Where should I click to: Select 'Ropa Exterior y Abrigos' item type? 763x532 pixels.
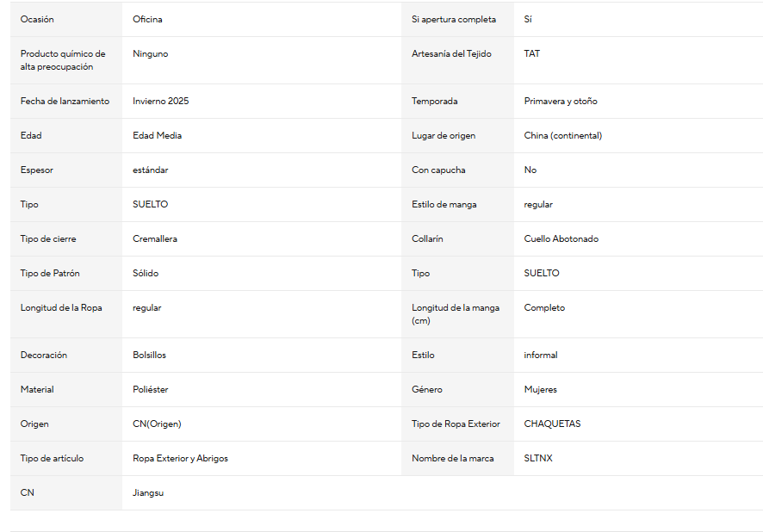point(180,458)
